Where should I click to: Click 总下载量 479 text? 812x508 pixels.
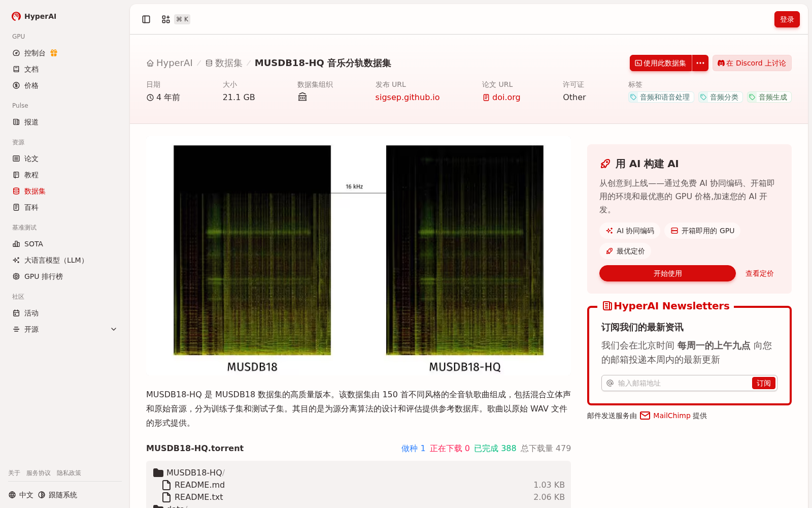point(546,448)
